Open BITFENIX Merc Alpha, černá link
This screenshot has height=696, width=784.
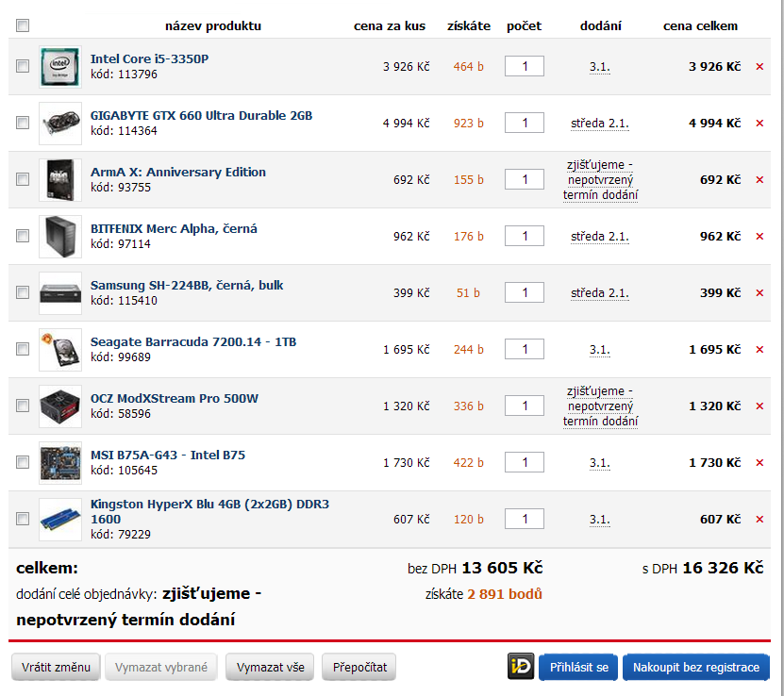pyautogui.click(x=174, y=229)
